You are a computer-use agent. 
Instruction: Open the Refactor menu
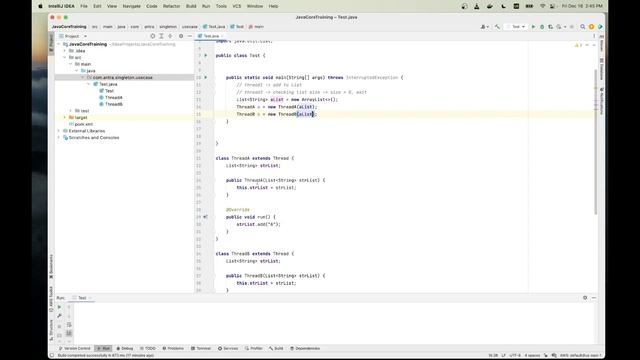pos(171,6)
